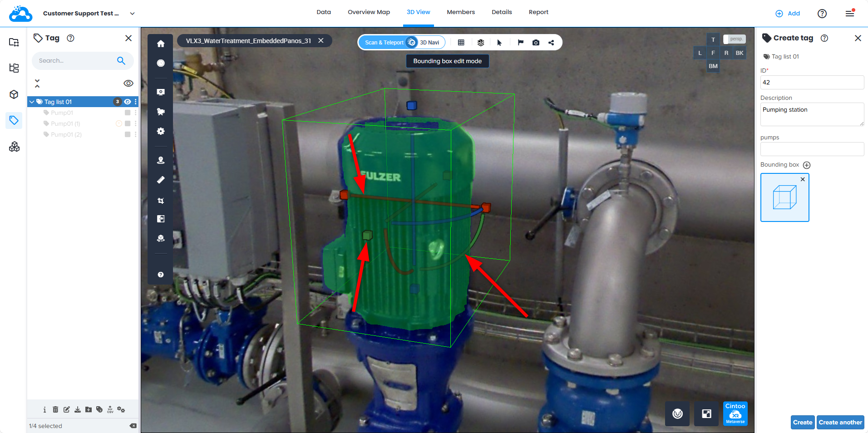The image size is (868, 433).
Task: Click the Create tag help icon
Action: point(824,38)
